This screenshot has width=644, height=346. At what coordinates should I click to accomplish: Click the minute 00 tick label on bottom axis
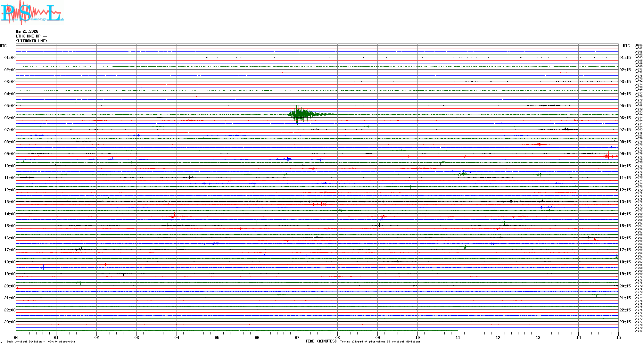point(16,338)
